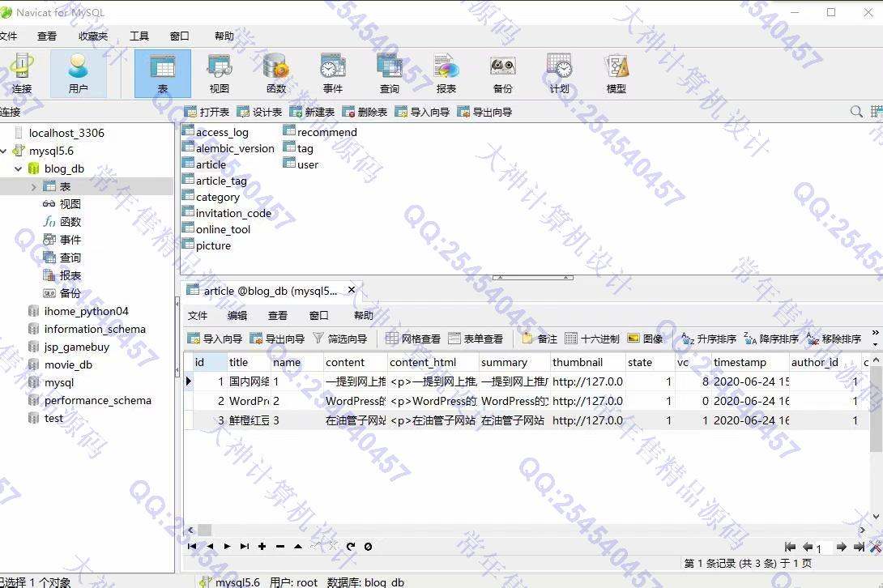Screen dimensions: 883x588
Task: Expand the 表 tables tree node
Action: (34, 187)
